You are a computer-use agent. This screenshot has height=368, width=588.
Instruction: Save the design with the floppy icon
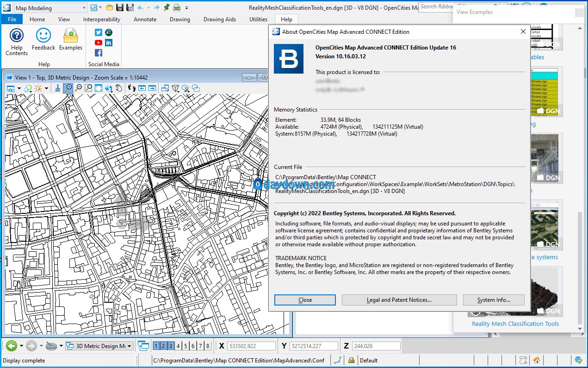120,7
